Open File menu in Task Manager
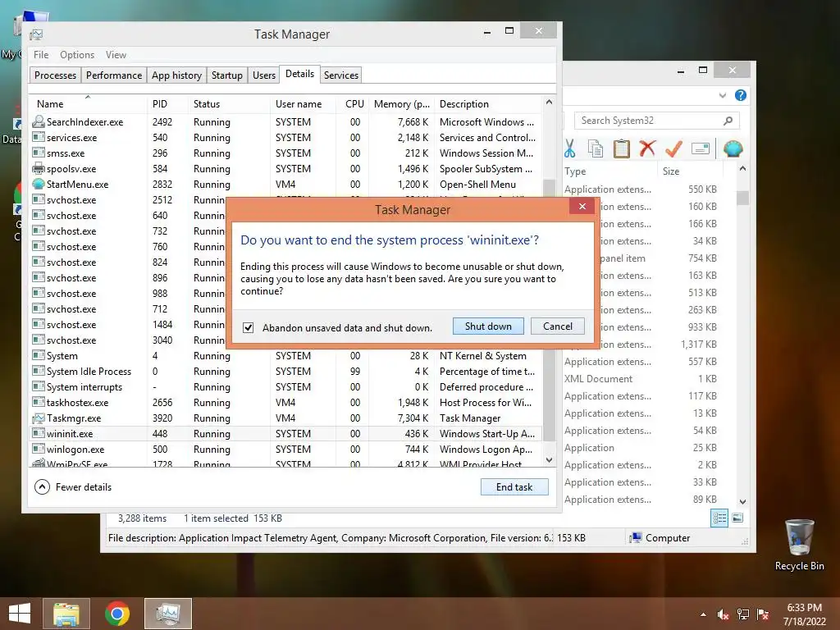This screenshot has width=840, height=630. point(41,55)
